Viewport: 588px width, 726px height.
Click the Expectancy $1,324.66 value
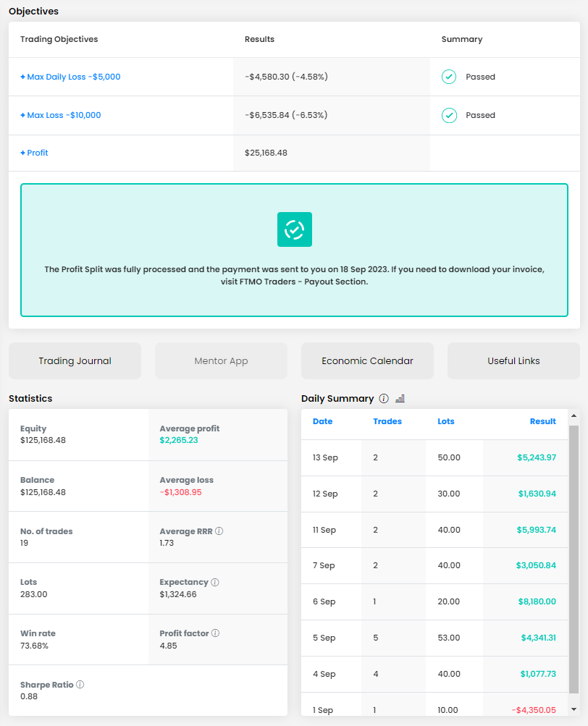(x=178, y=594)
